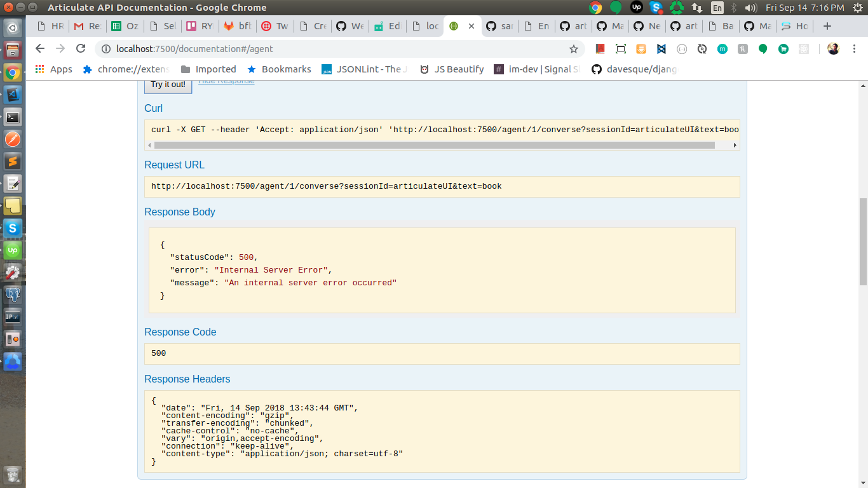
Task: Click the 'Try it out!' button
Action: point(168,85)
